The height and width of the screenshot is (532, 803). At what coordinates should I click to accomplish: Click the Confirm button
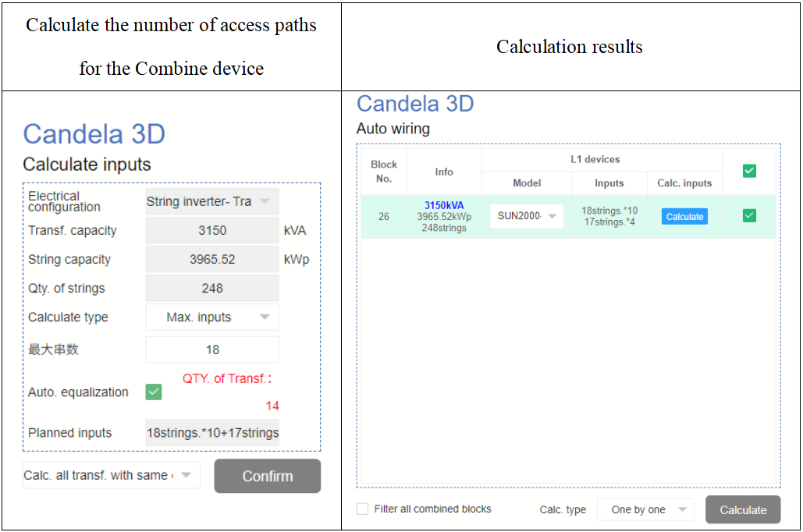point(267,476)
